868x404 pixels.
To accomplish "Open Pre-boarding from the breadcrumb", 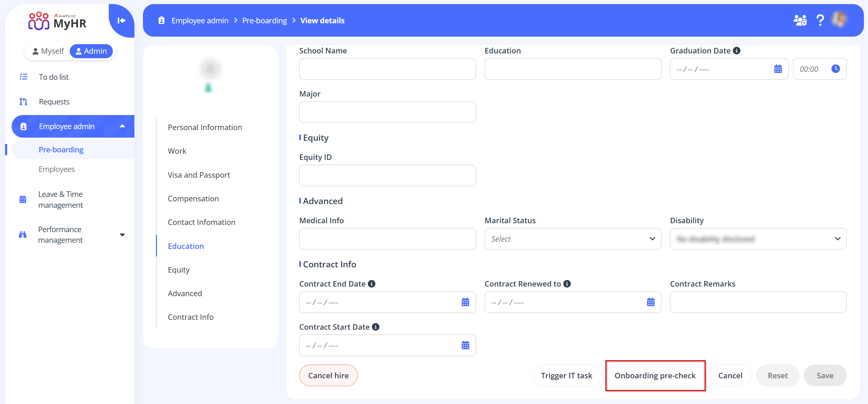I will click(264, 20).
